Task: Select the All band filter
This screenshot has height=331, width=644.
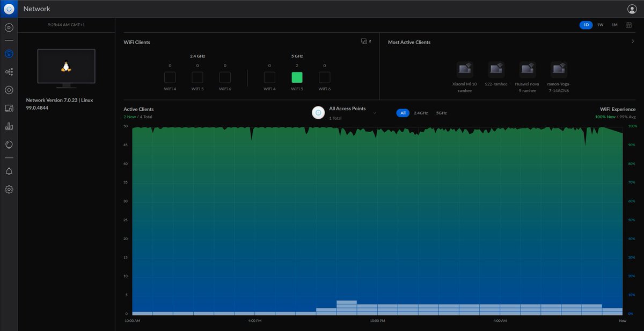Action: point(403,113)
